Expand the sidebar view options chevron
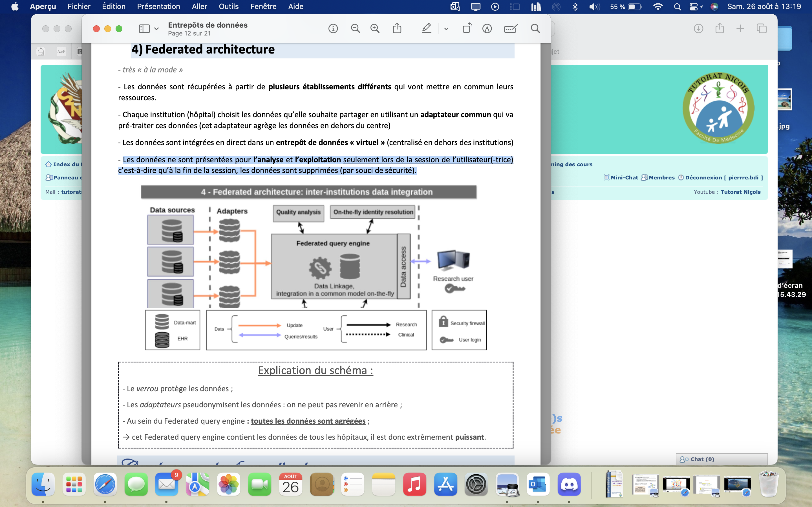The image size is (812, 507). (x=156, y=29)
